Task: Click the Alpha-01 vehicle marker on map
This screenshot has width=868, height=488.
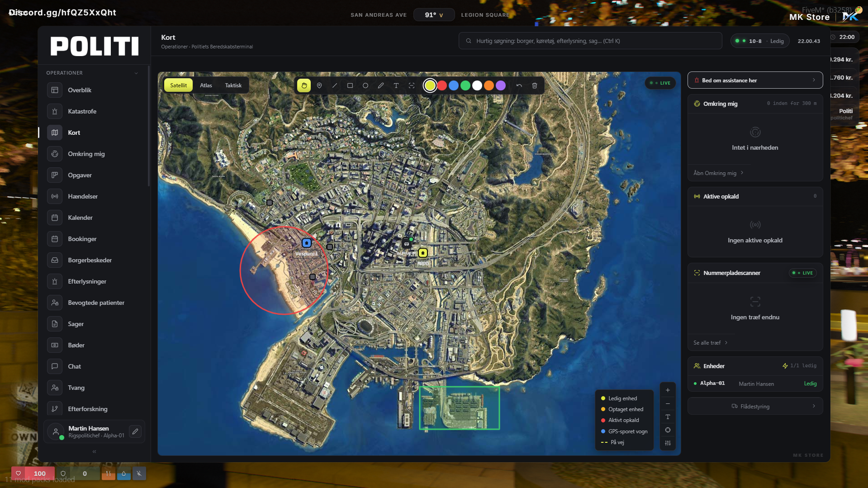Action: (407, 244)
